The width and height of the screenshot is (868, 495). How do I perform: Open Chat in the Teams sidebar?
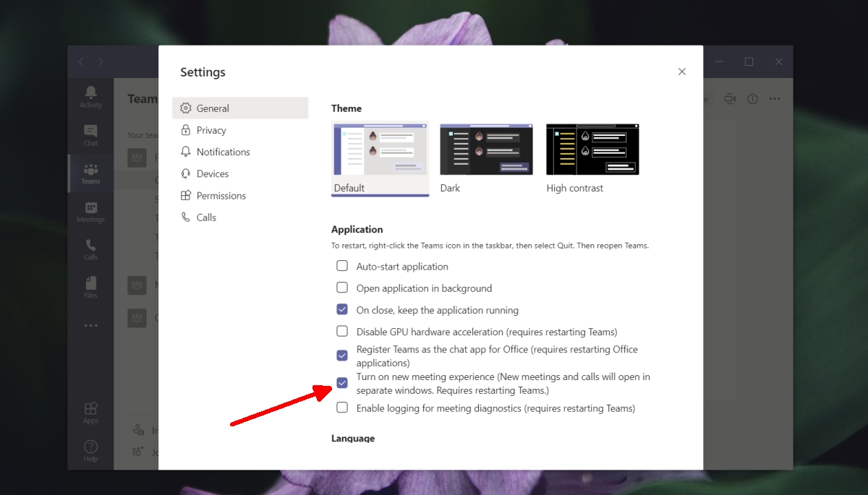pos(90,135)
